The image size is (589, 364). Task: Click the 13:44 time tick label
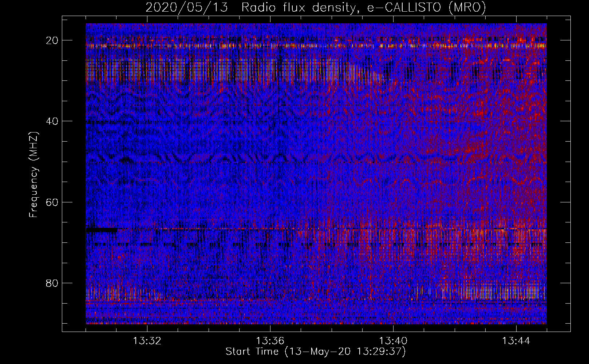(516, 341)
